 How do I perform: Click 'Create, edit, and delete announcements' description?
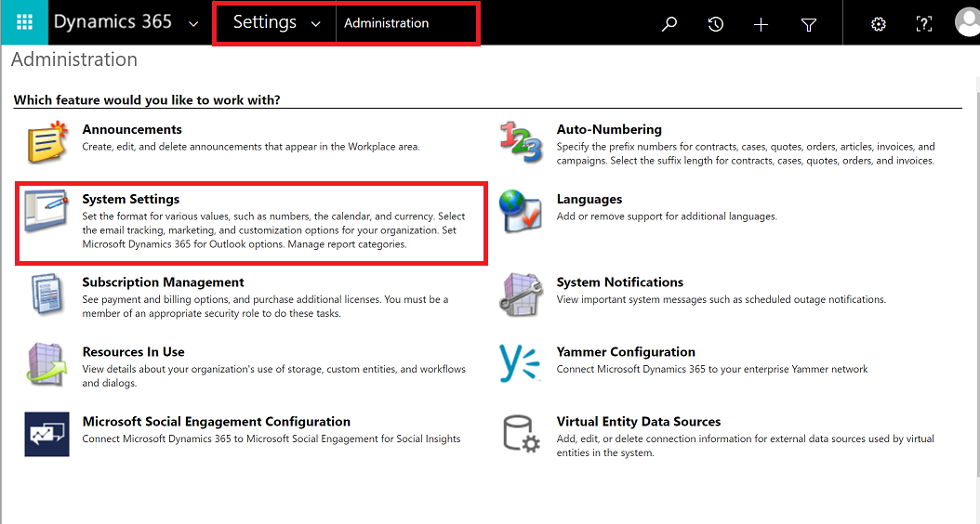pyautogui.click(x=251, y=146)
